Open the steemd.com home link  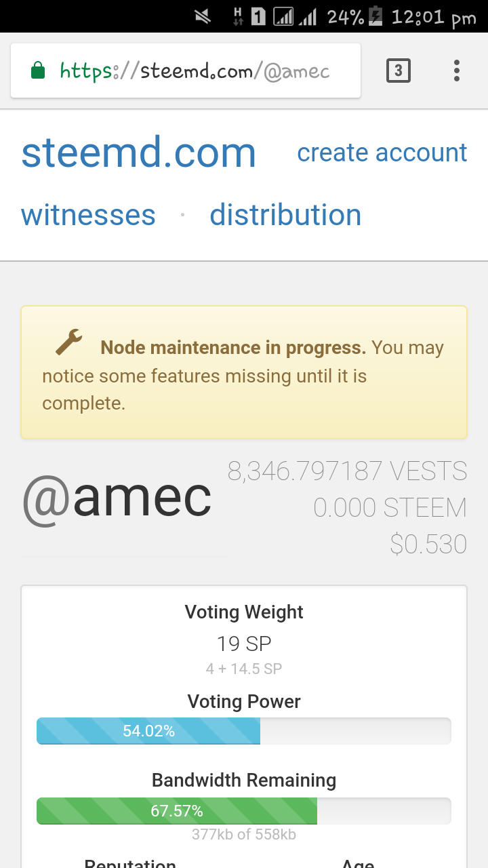pyautogui.click(x=139, y=153)
